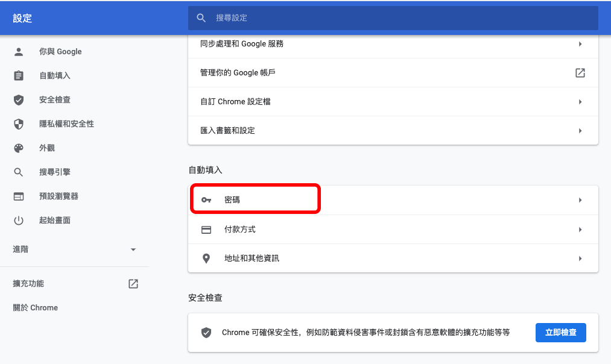
Task: Select 你與 Google in the sidebar
Action: (60, 52)
